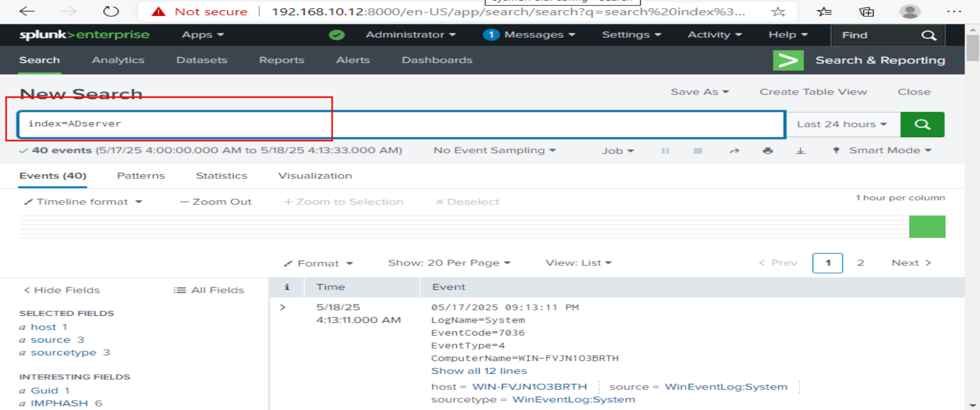This screenshot has width=980, height=410.
Task: Switch to the Patterns tab
Action: click(141, 176)
